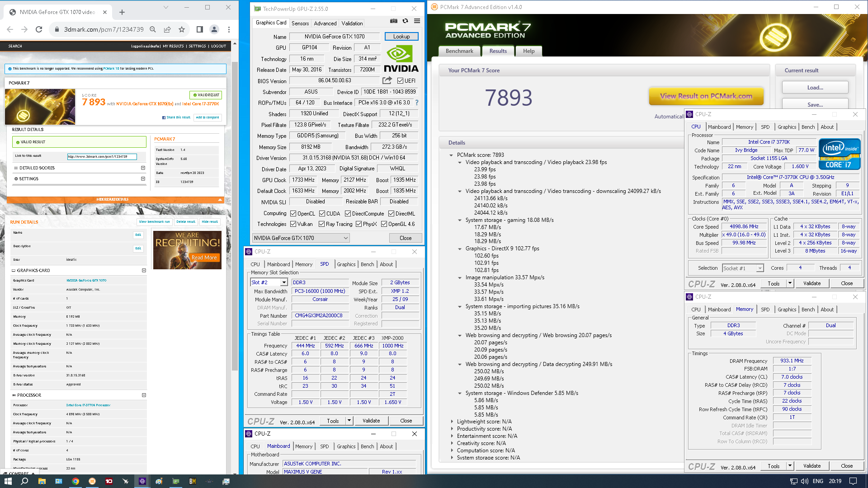This screenshot has height=488, width=868.
Task: Click the Chrome icon in the taskbar
Action: click(x=75, y=481)
